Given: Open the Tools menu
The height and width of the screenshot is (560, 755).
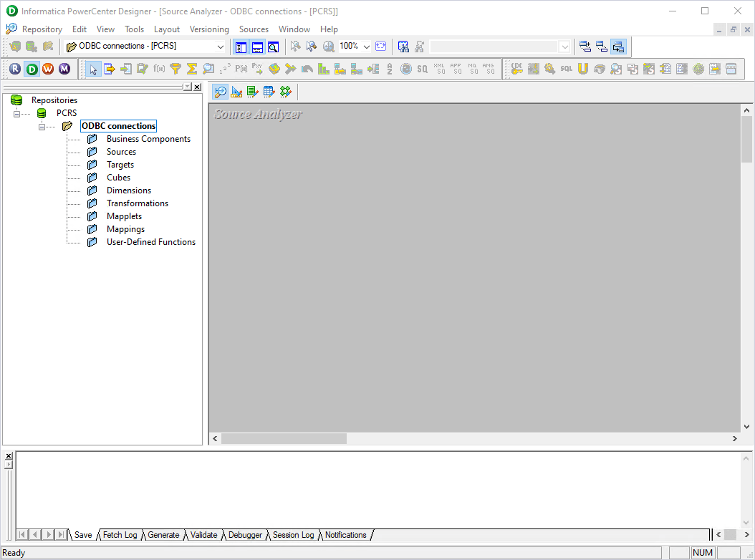Looking at the screenshot, I should click(x=135, y=29).
